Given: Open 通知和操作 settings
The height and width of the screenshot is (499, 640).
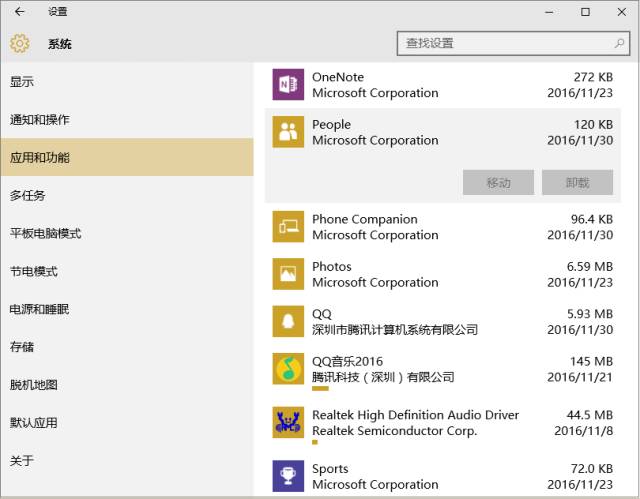Looking at the screenshot, I should (x=127, y=120).
